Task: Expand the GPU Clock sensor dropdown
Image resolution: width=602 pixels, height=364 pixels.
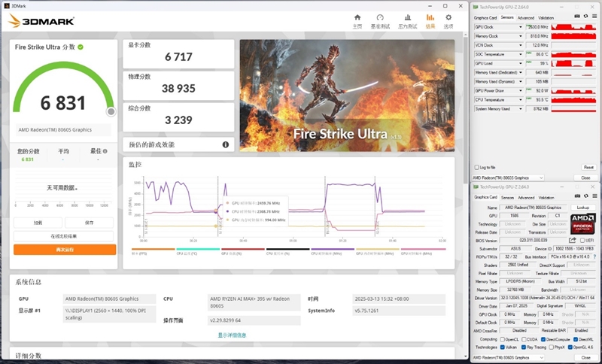Action: (520, 26)
